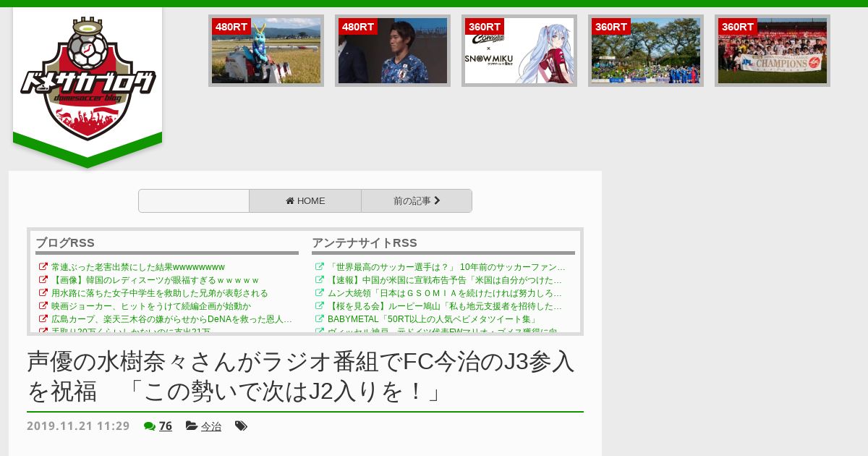Click the empty left navigation button
868x456 pixels.
click(194, 201)
